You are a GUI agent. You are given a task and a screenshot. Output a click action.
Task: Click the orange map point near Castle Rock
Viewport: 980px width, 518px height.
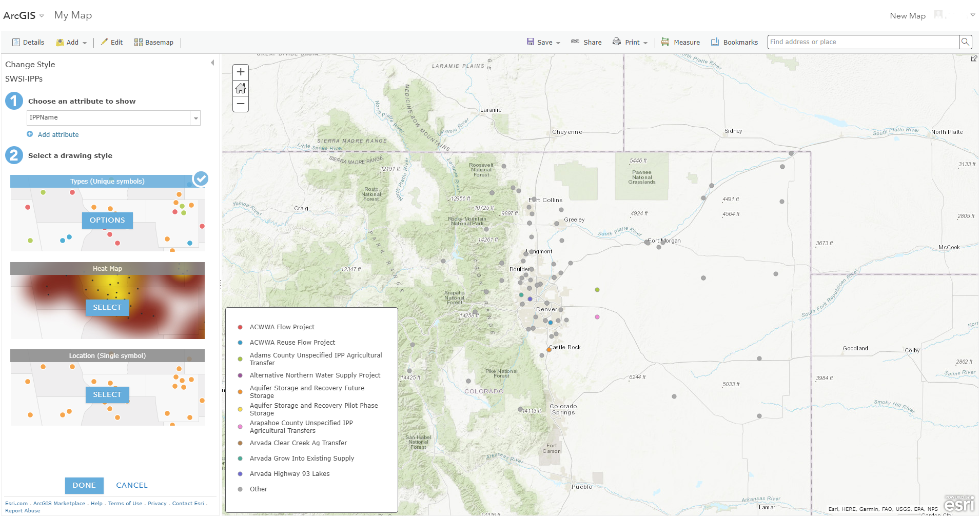(549, 350)
